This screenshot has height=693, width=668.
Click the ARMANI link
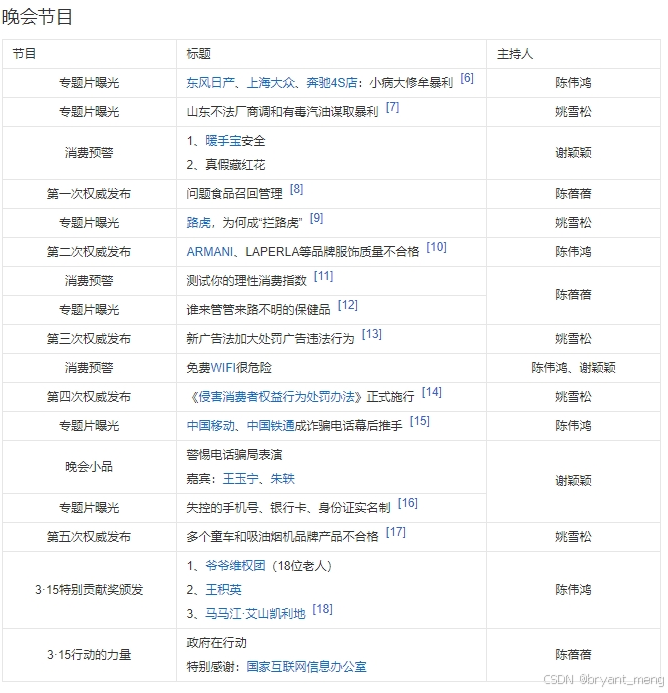pyautogui.click(x=210, y=252)
